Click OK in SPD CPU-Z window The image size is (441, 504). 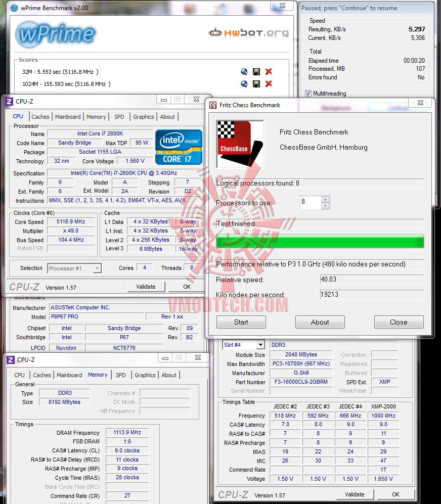tap(396, 494)
